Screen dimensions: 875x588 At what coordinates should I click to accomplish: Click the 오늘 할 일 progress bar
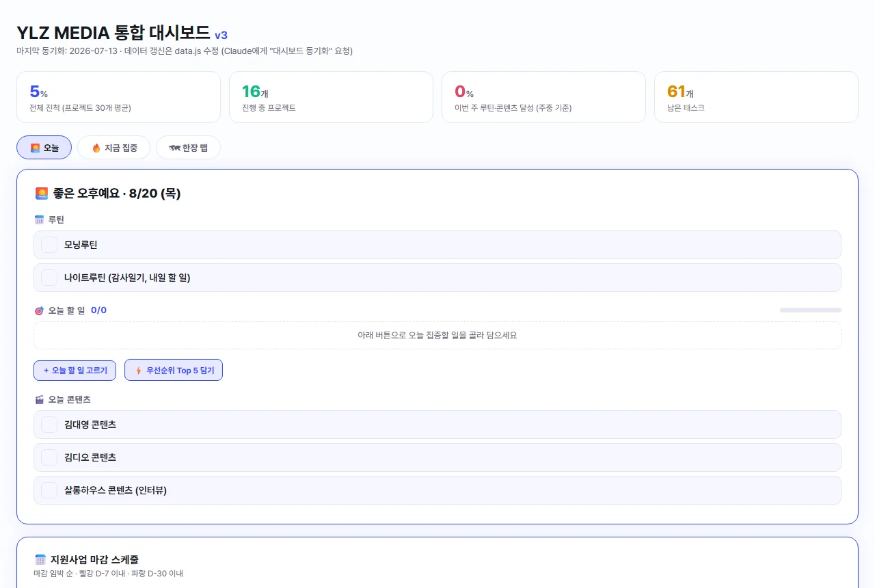click(811, 310)
